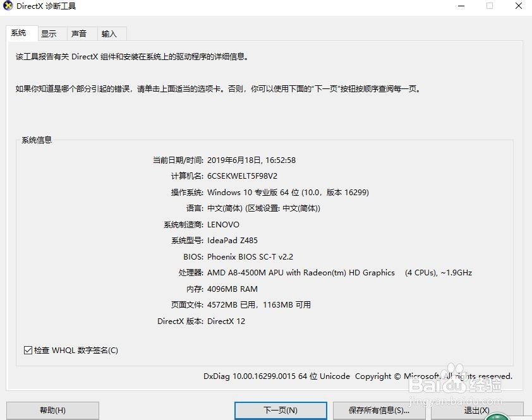
Task: Click the intro sentence starting with 该工具报告有关
Action: coord(132,57)
